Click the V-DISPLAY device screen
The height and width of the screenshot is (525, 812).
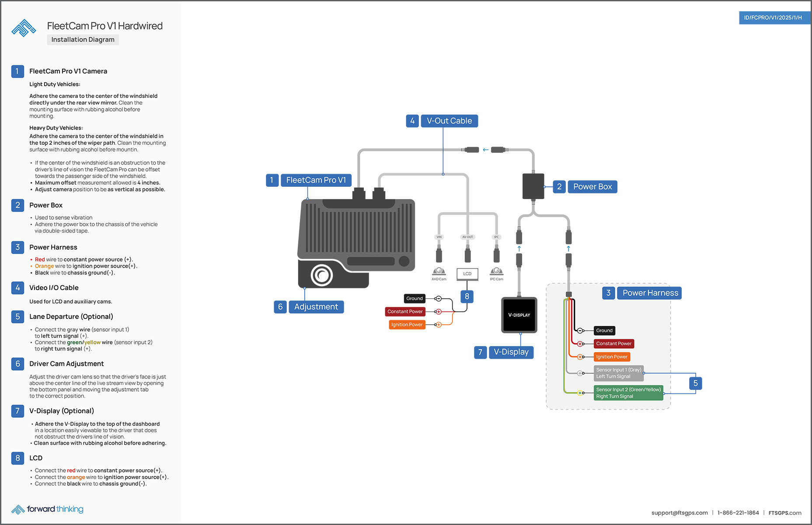519,315
